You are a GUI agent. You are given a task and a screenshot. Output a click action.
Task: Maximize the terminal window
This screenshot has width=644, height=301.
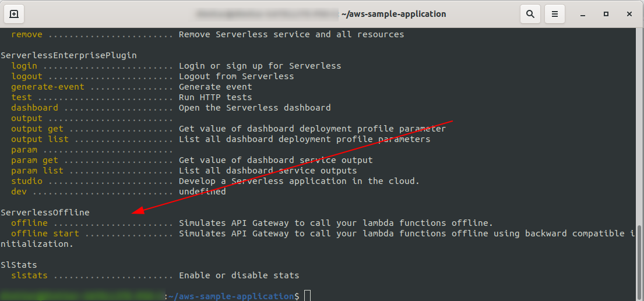coord(606,13)
